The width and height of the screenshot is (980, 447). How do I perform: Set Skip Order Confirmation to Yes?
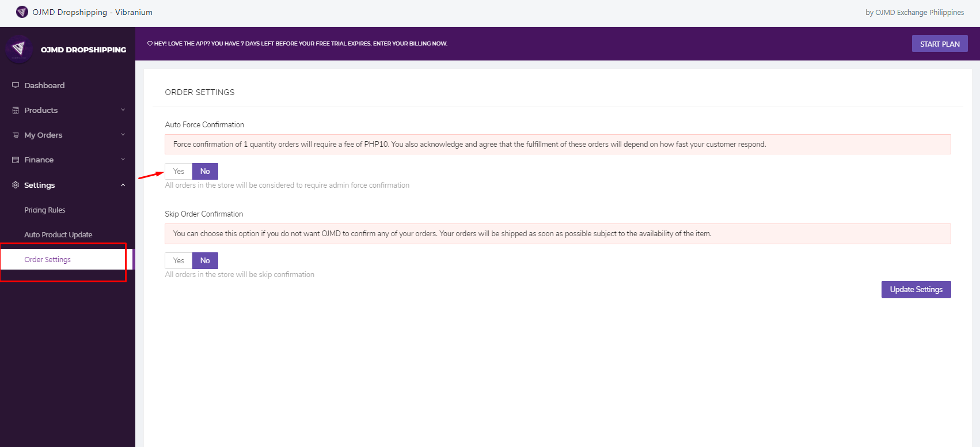click(x=178, y=261)
